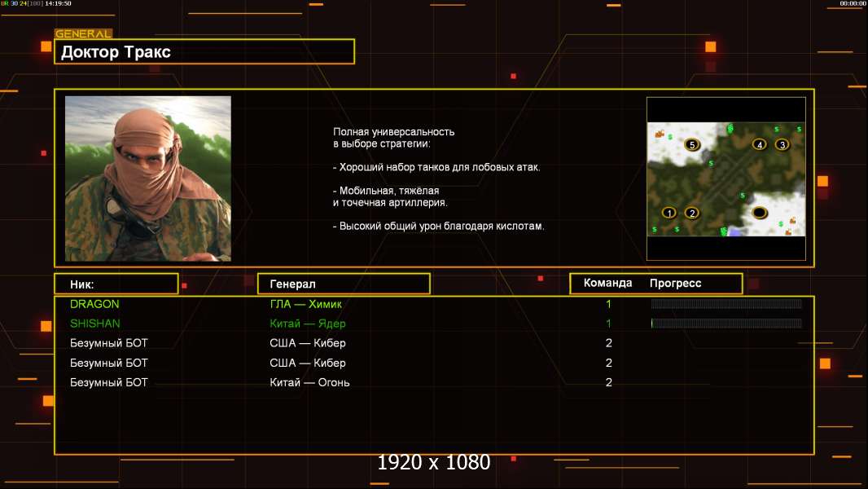Click the orange tech building icon left of marker 5
868x489 pixels.
[660, 134]
